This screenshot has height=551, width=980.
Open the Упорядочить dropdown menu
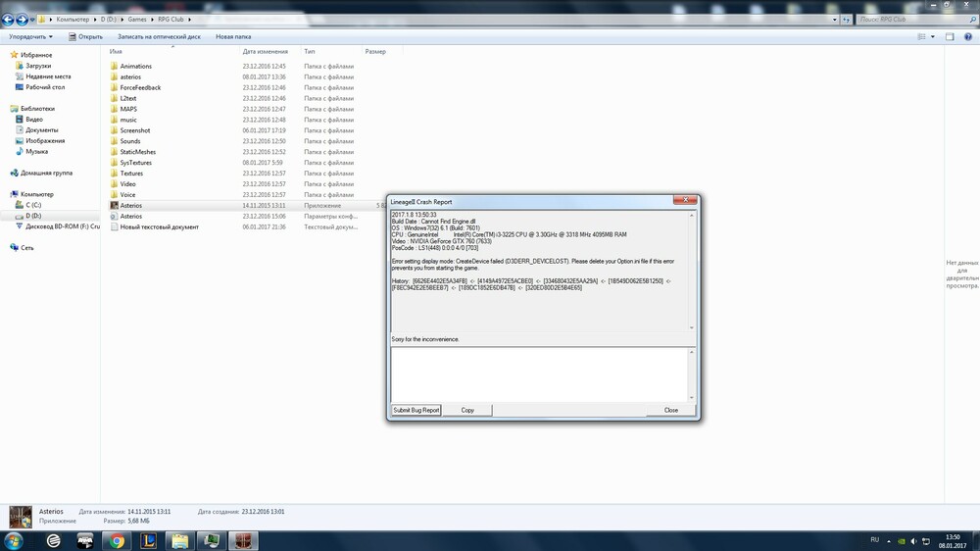(30, 37)
